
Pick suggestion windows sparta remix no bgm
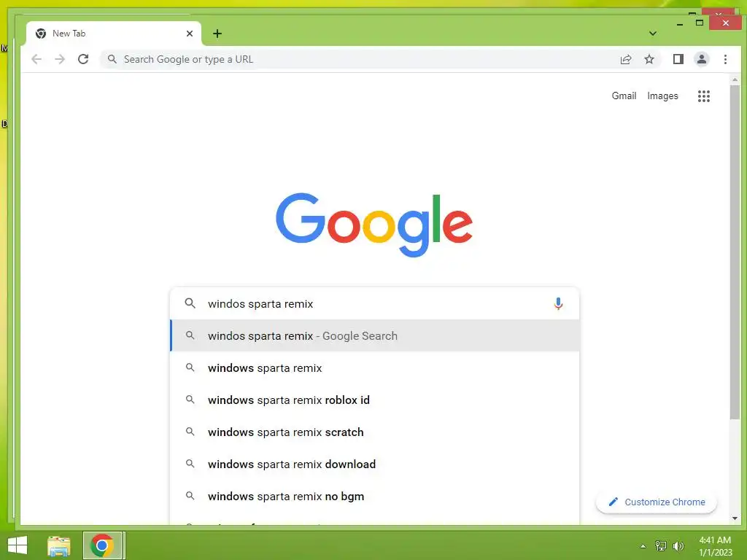(374, 496)
